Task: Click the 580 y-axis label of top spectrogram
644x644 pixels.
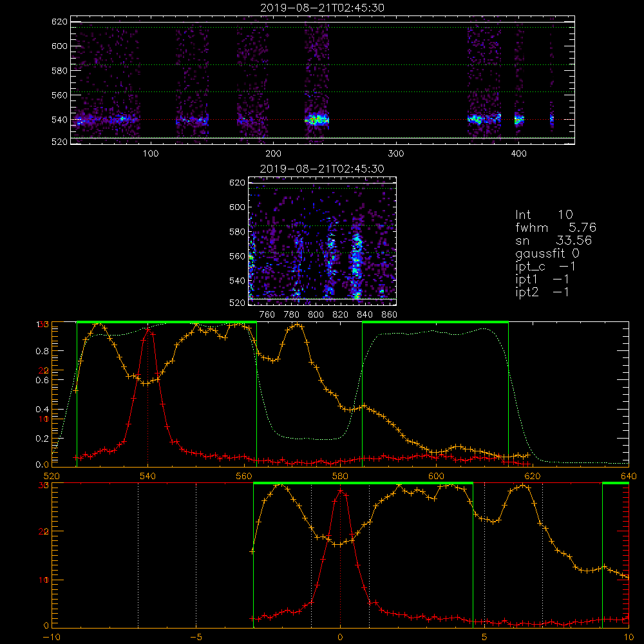Action: tap(59, 71)
